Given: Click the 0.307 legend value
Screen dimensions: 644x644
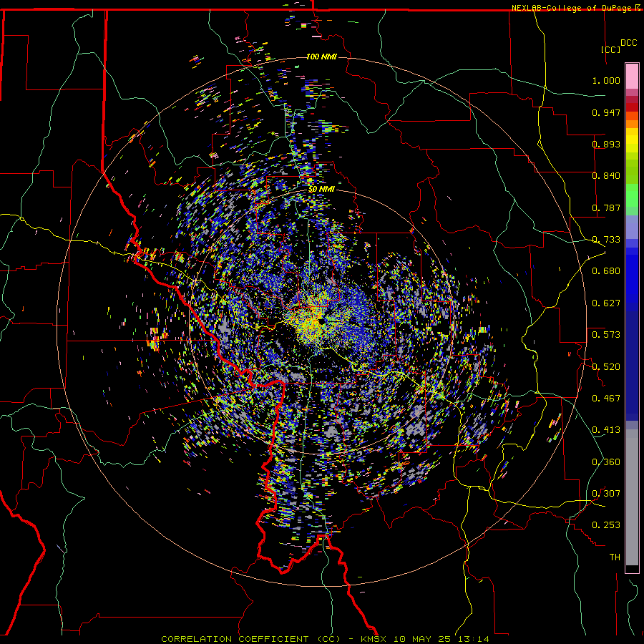Looking at the screenshot, I should (x=606, y=494).
